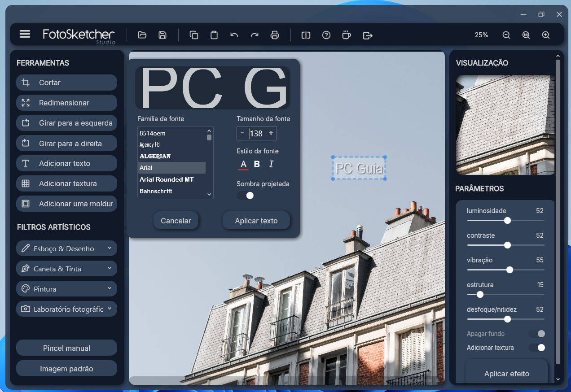This screenshot has height=392, width=571.
Task: Select the Agency FB font
Action: [171, 144]
